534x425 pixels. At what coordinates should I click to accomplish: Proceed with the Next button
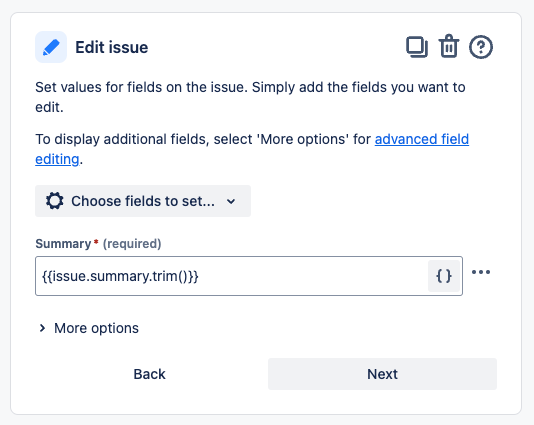[382, 374]
